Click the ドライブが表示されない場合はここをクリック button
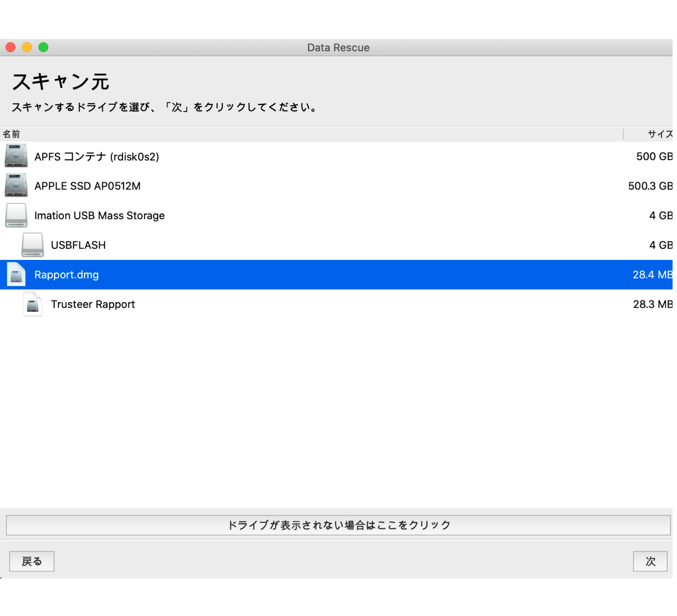Image resolution: width=677 pixels, height=616 pixels. (x=338, y=525)
